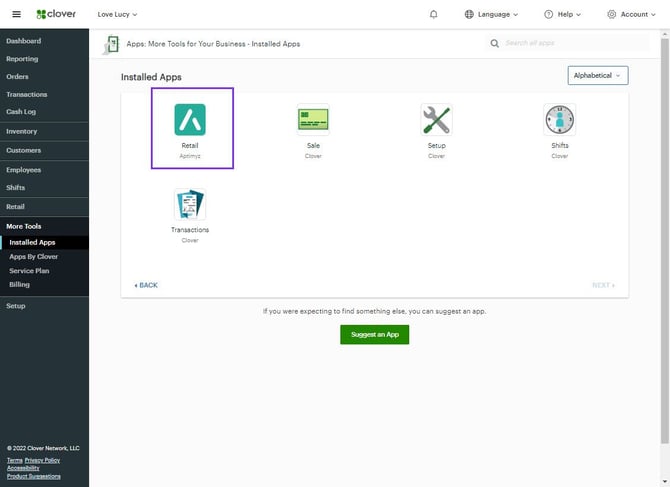Open the Language dropdown
The height and width of the screenshot is (487, 670).
click(x=492, y=14)
